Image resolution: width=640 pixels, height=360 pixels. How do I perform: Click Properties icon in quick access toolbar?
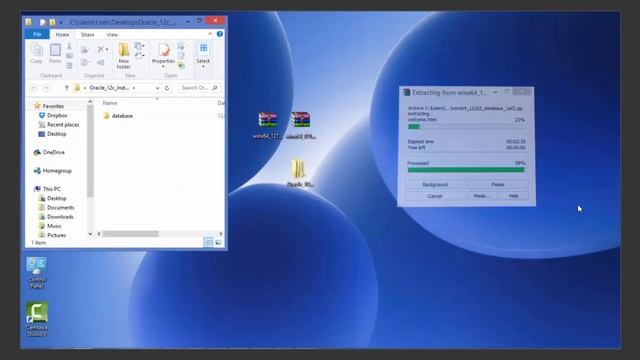click(x=42, y=22)
